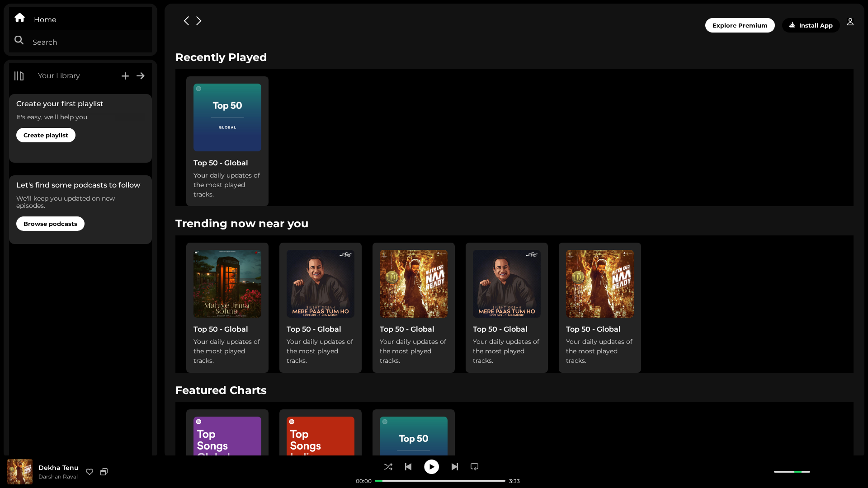
Task: Click 00:00 elapsed time
Action: (x=363, y=481)
